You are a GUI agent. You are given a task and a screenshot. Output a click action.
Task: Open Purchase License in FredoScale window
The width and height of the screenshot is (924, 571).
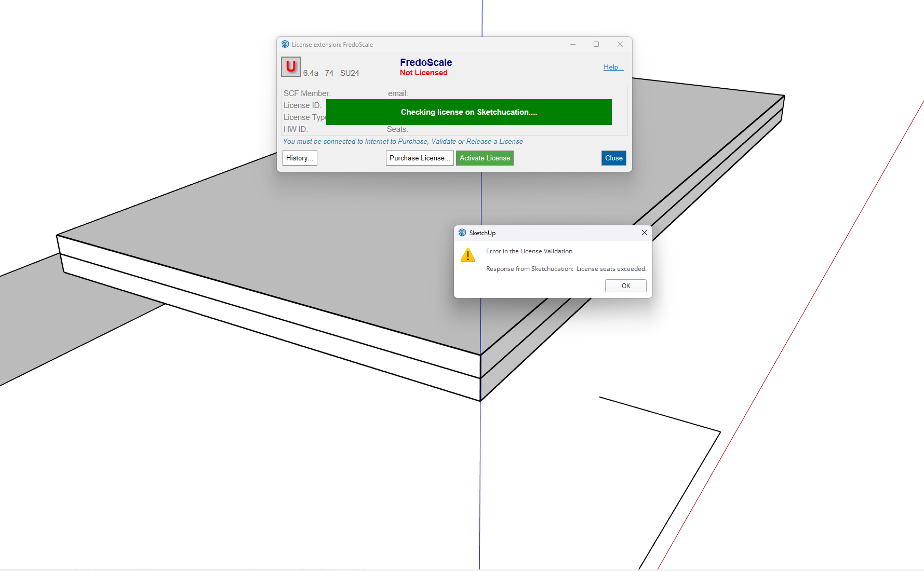pyautogui.click(x=420, y=158)
